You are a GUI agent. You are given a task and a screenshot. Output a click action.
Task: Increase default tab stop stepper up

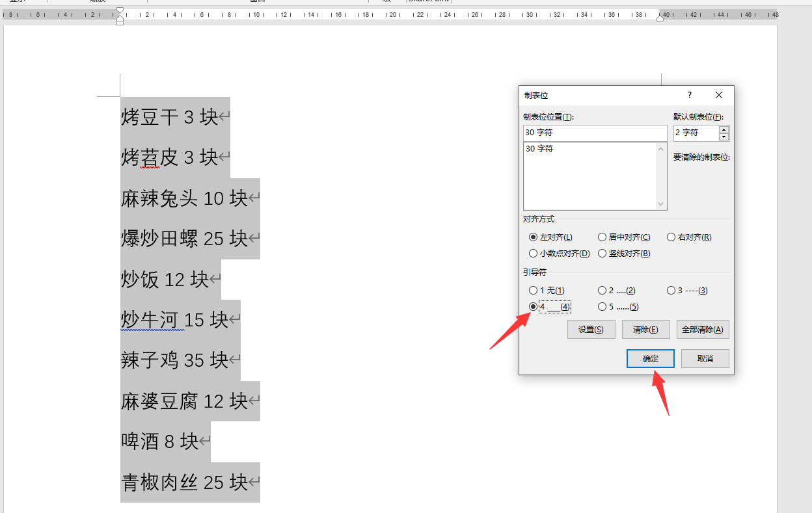724,129
